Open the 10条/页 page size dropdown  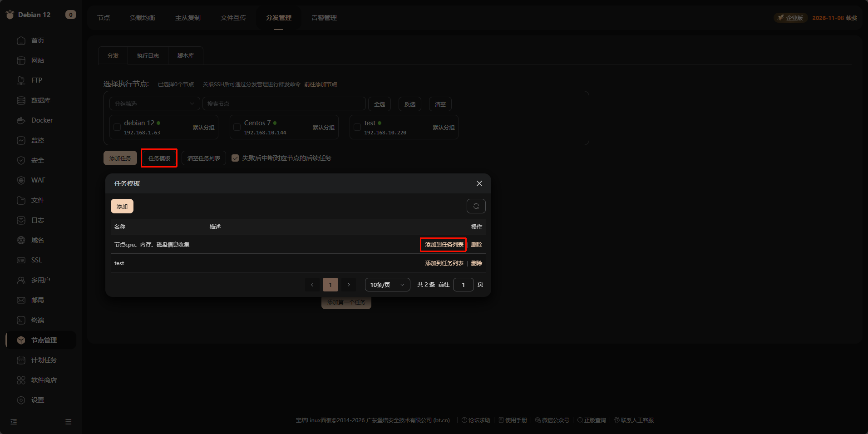click(x=387, y=285)
